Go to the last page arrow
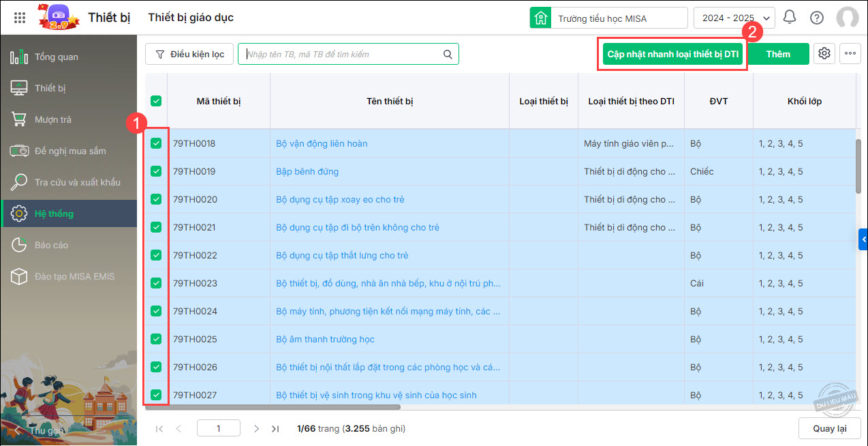Screen dimensions: 868x446 tap(275, 429)
